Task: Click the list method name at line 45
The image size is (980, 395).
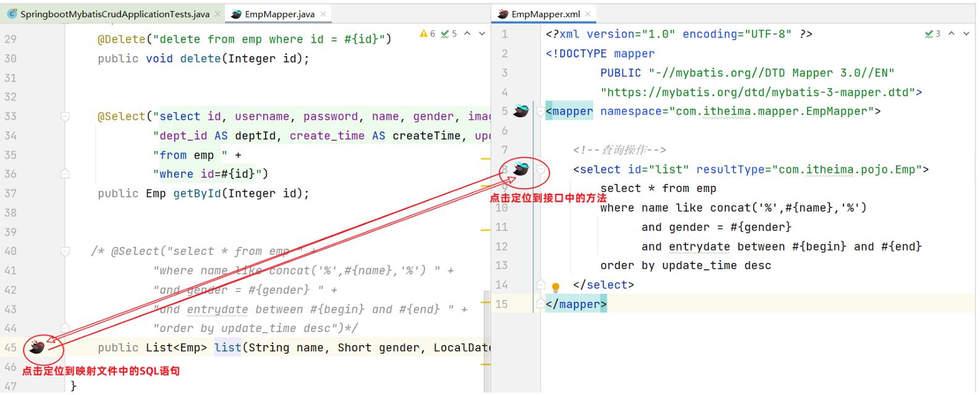Action: click(x=228, y=347)
